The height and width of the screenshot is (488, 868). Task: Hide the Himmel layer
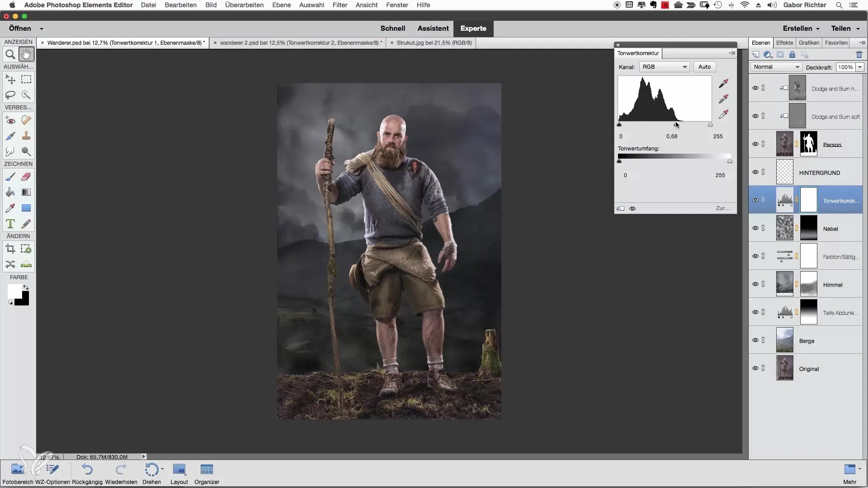click(x=755, y=284)
